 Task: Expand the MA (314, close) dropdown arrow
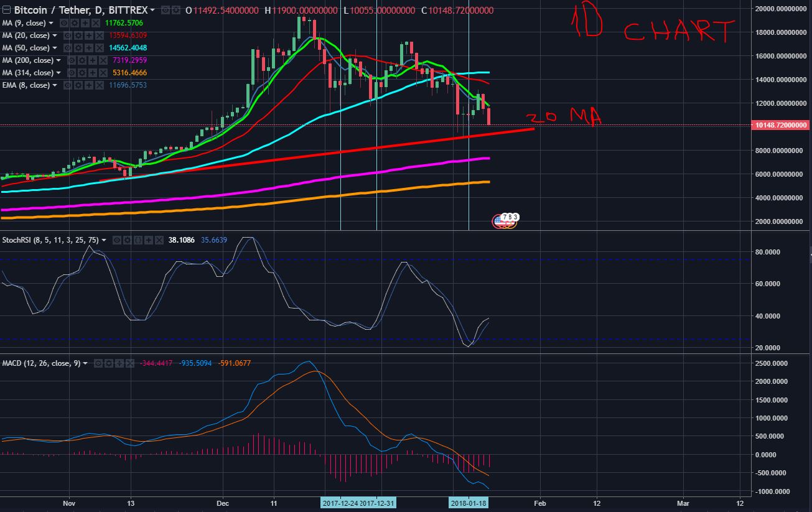[58, 73]
